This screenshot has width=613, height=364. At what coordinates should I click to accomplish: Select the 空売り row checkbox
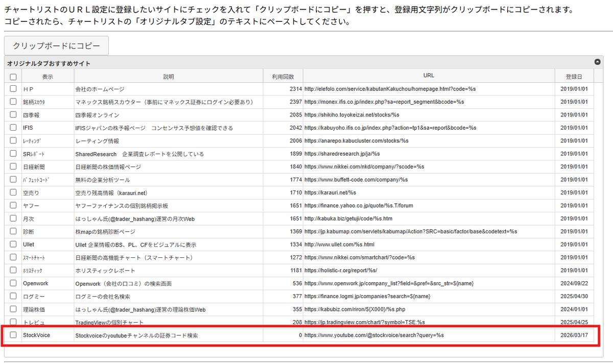pyautogui.click(x=13, y=192)
